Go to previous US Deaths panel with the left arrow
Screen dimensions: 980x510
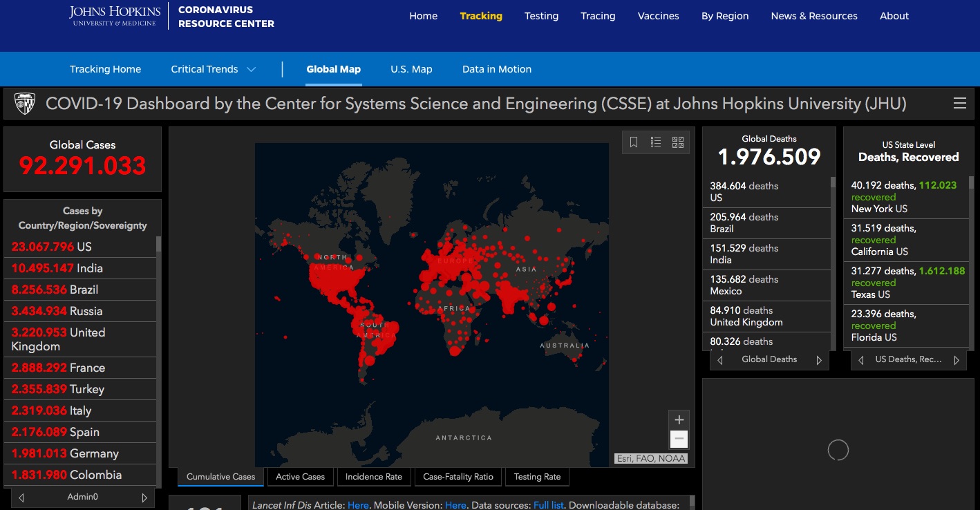[861, 360]
